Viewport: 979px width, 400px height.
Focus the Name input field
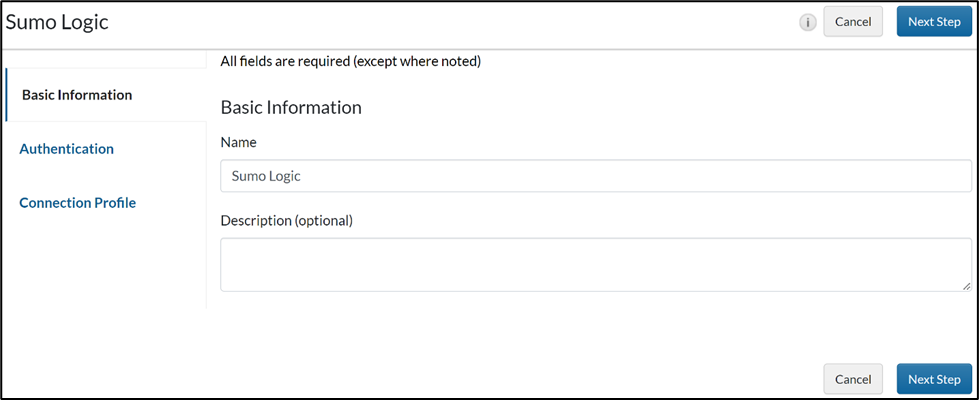(x=595, y=176)
